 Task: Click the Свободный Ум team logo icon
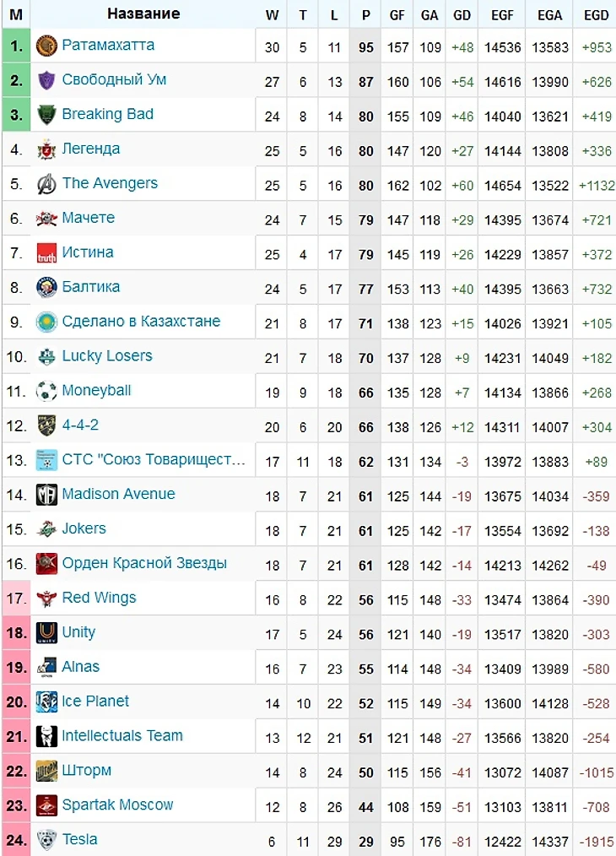click(x=46, y=81)
